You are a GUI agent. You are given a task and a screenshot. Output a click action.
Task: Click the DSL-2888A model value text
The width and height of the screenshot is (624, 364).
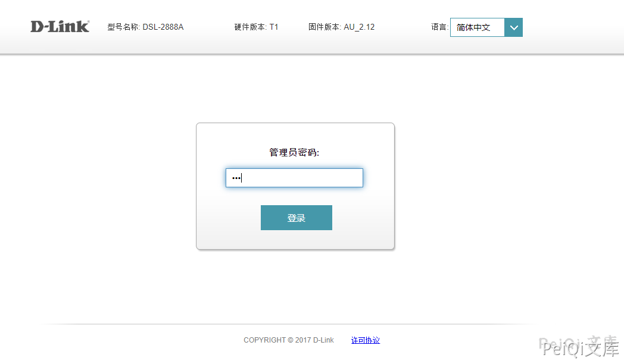[163, 27]
